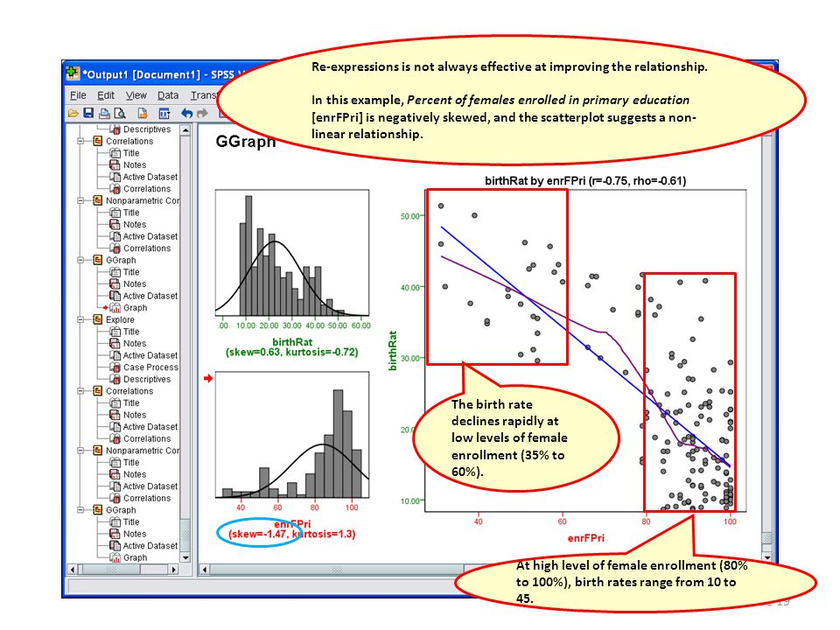The image size is (840, 630).
Task: Click the outline pane horizontal scroll thumb
Action: point(112,570)
